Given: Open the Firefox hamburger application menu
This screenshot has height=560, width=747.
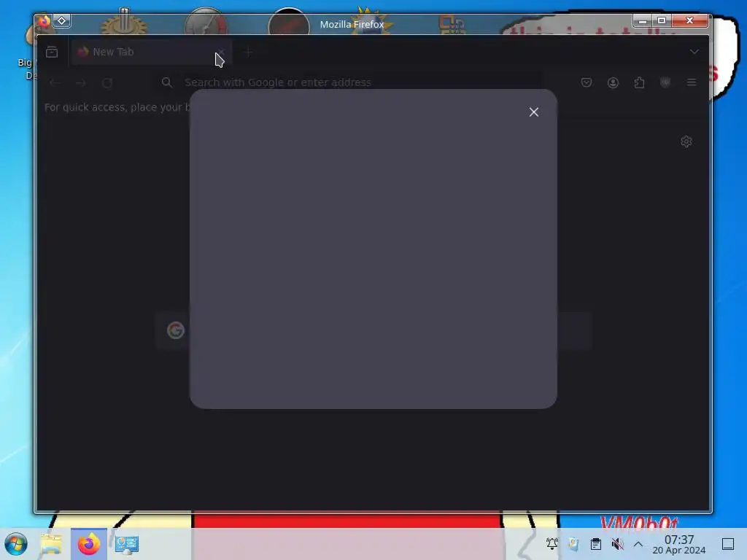Looking at the screenshot, I should click(x=692, y=82).
